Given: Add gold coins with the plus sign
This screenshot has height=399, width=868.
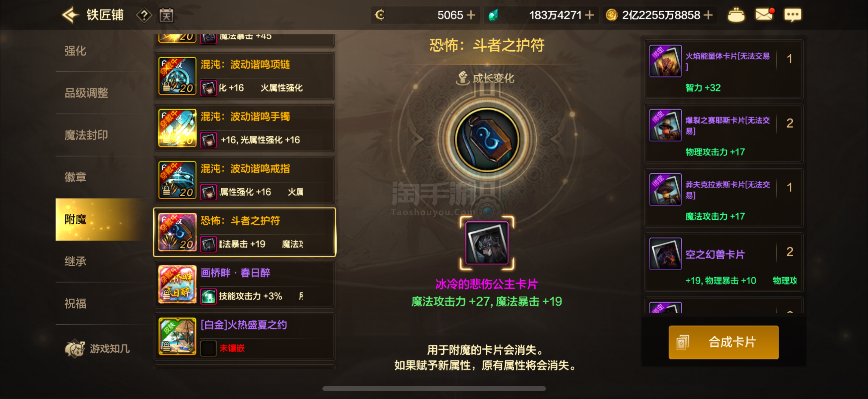Looking at the screenshot, I should tap(708, 15).
